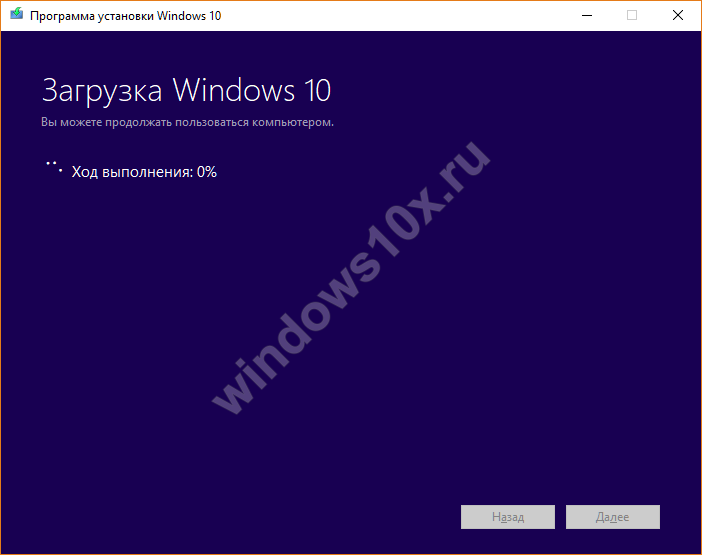Click the 'Программа установки Windows 10' window title

tap(125, 16)
